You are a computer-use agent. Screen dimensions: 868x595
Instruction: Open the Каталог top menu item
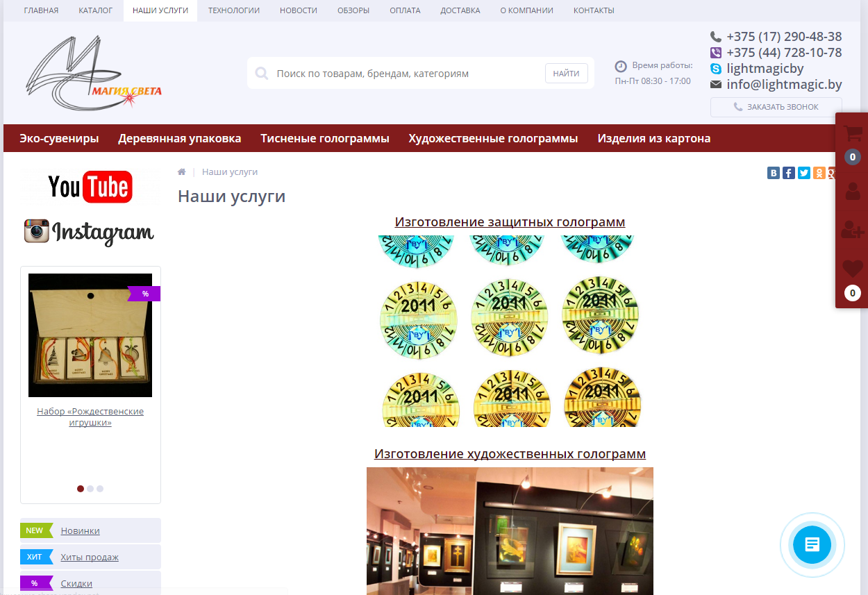96,10
